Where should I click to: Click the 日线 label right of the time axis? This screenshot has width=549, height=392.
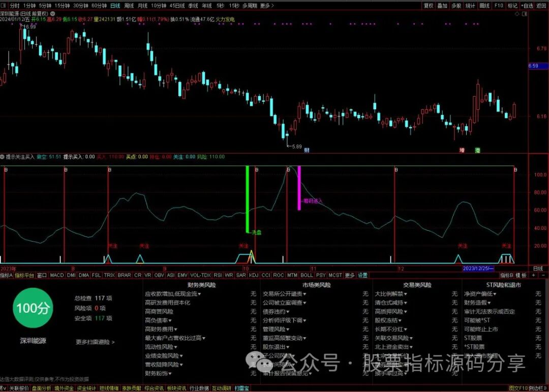pyautogui.click(x=538, y=268)
